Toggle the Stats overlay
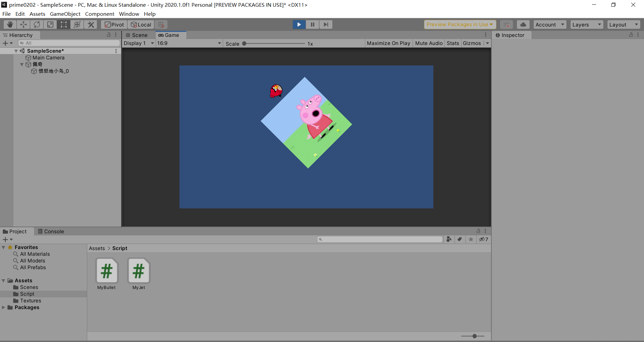 click(x=453, y=43)
